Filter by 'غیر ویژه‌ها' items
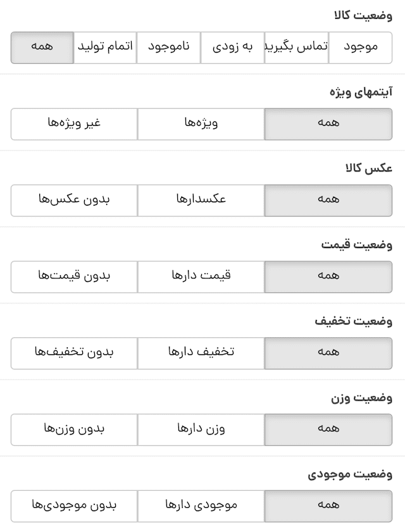 point(74,124)
